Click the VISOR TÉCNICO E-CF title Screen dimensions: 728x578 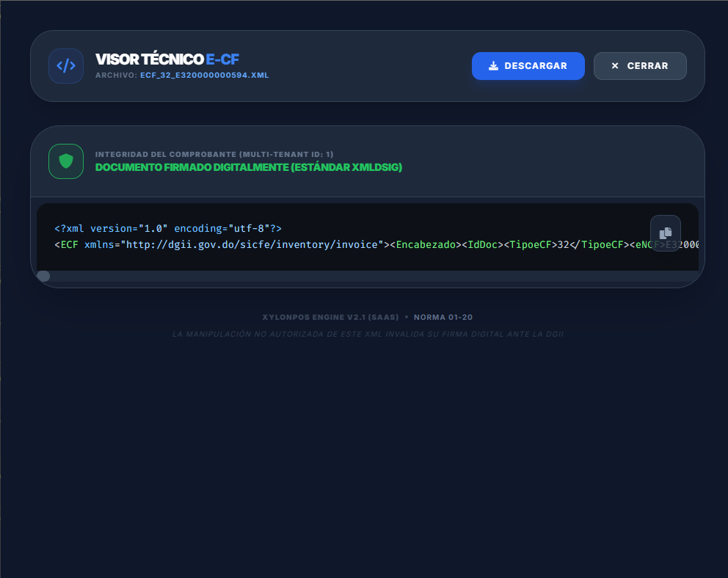(x=167, y=59)
